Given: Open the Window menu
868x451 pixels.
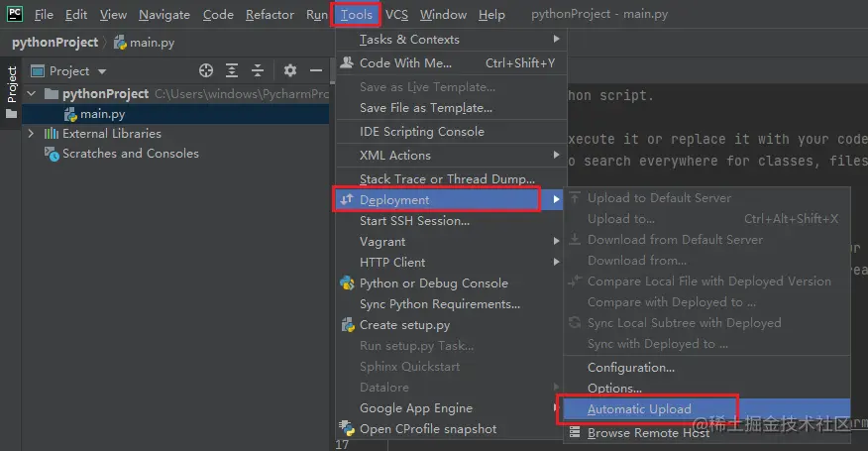Looking at the screenshot, I should [x=443, y=15].
